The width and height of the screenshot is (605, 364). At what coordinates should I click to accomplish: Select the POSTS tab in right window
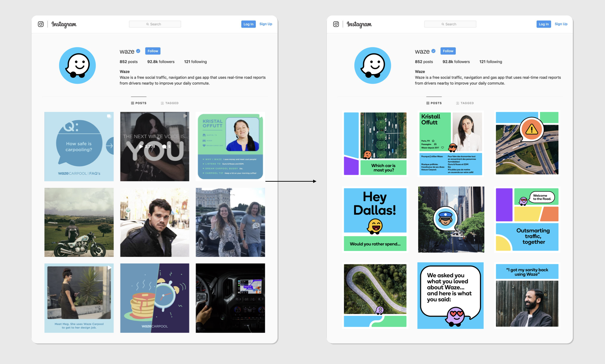(434, 103)
